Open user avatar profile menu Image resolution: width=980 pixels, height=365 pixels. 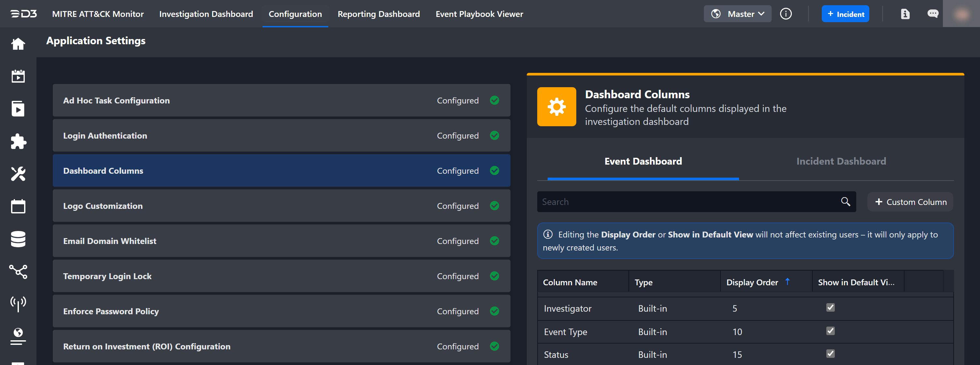[961, 14]
